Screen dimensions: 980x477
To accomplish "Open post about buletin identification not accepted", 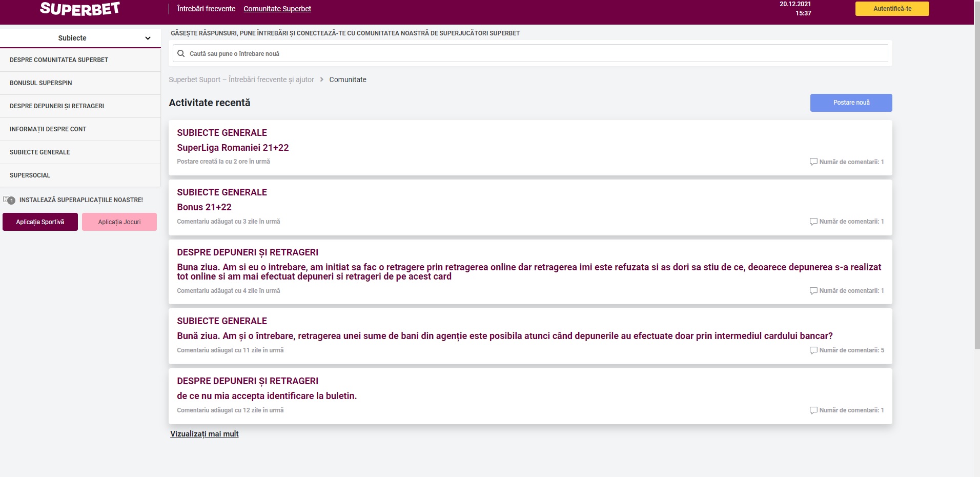I will click(x=267, y=396).
